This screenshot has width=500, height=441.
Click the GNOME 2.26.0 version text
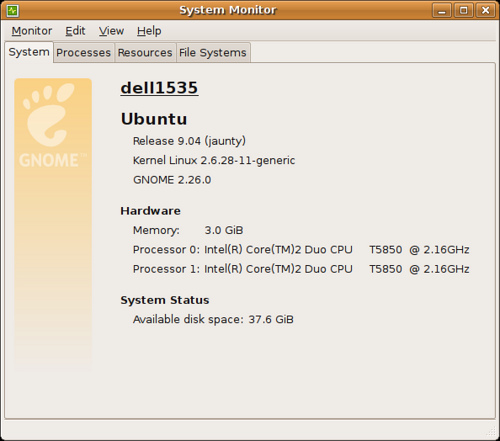coord(172,180)
